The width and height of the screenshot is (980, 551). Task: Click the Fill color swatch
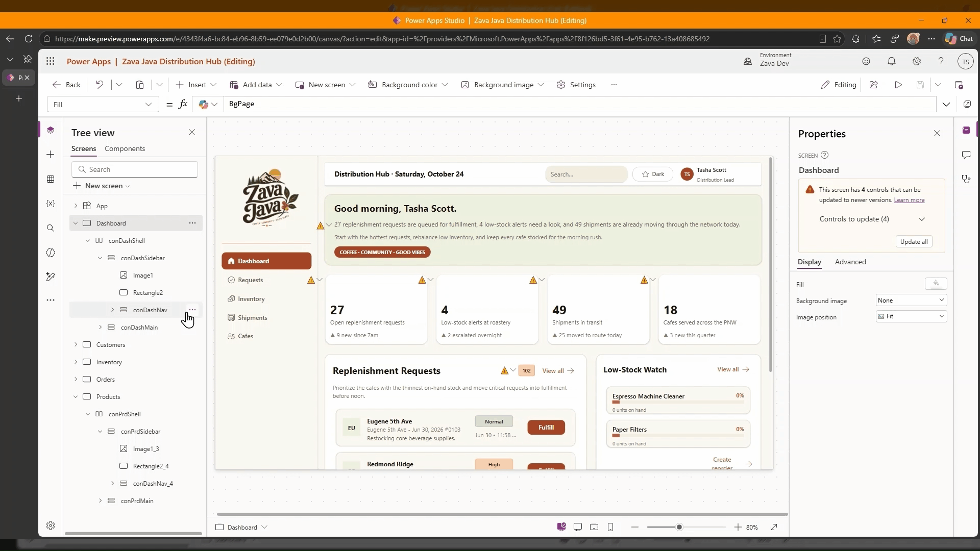936,284
